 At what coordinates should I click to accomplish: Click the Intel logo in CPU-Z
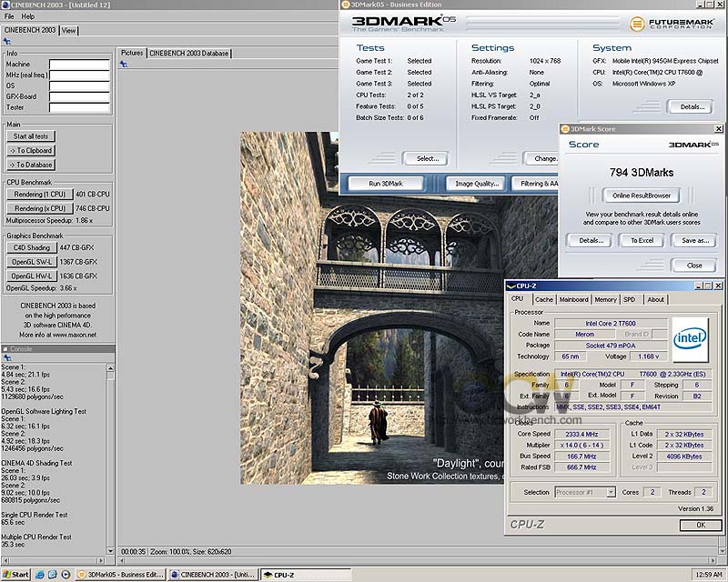pos(690,339)
